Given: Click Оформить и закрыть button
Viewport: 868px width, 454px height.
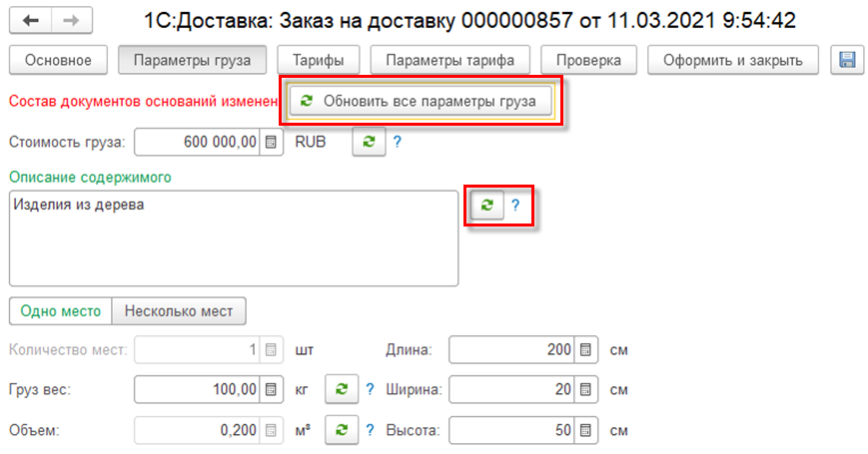Looking at the screenshot, I should pos(733,60).
